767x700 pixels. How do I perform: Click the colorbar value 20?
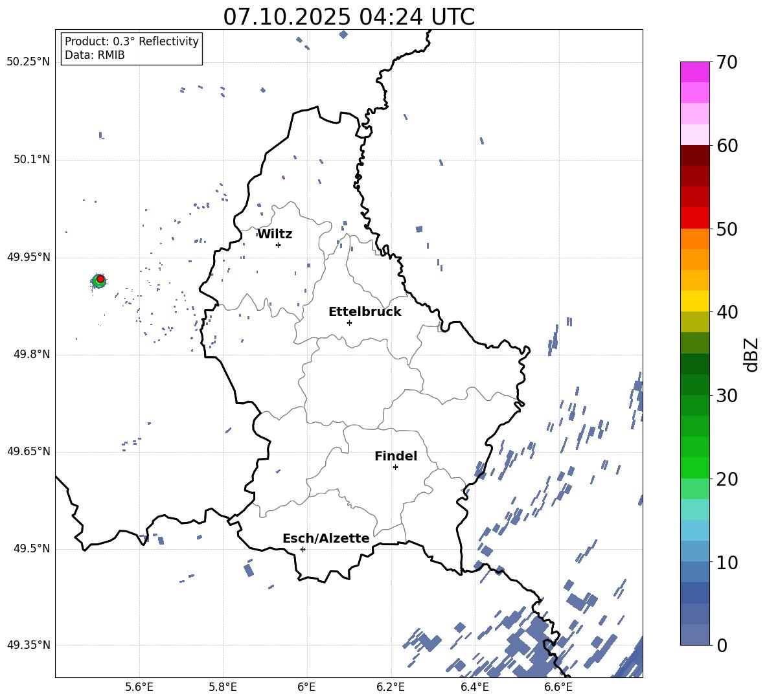click(x=727, y=479)
